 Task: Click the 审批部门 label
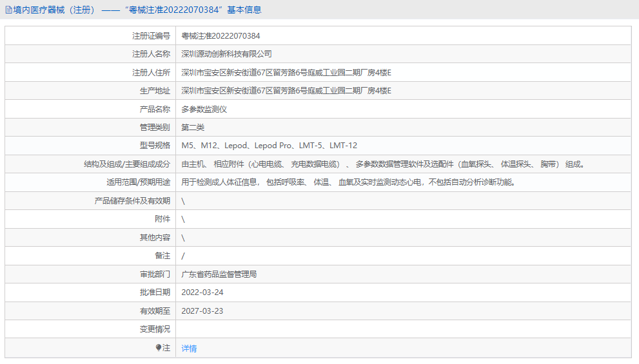pos(155,274)
